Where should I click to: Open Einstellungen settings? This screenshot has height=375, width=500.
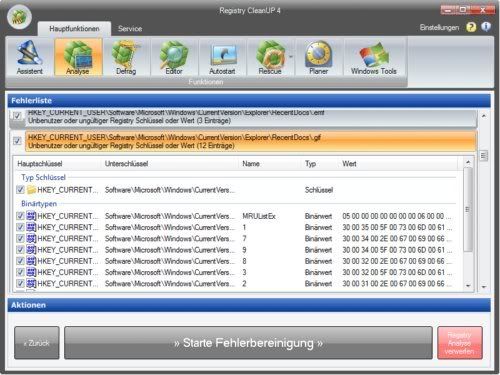click(439, 27)
